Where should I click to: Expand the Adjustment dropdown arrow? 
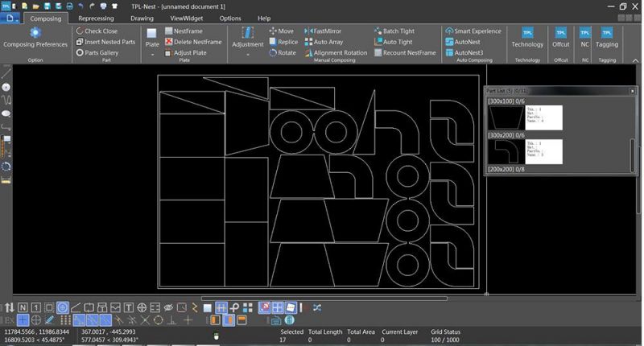coord(248,55)
